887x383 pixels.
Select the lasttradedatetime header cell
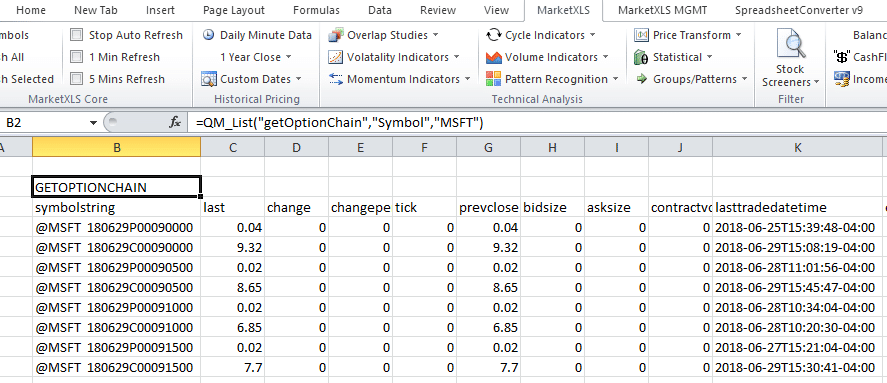tap(797, 208)
